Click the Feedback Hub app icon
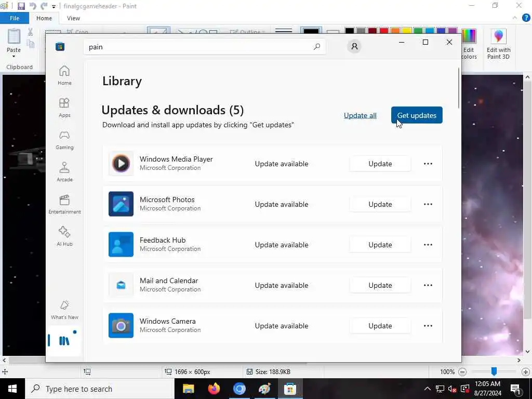The height and width of the screenshot is (399, 532). pos(121,245)
